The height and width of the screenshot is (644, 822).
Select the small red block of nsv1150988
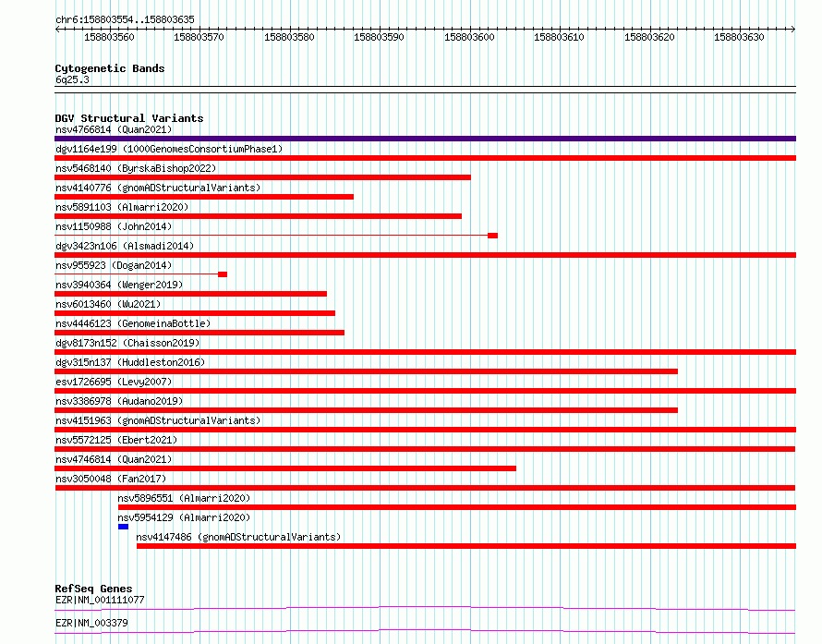click(x=492, y=236)
